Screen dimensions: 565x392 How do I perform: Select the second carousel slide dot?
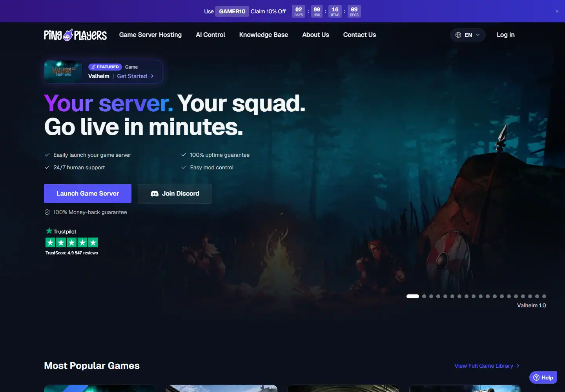(424, 296)
